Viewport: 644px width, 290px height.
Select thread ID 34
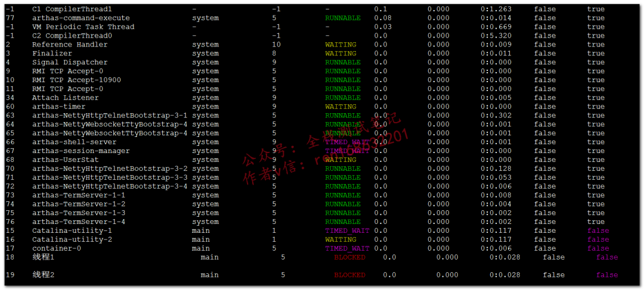tap(10, 98)
